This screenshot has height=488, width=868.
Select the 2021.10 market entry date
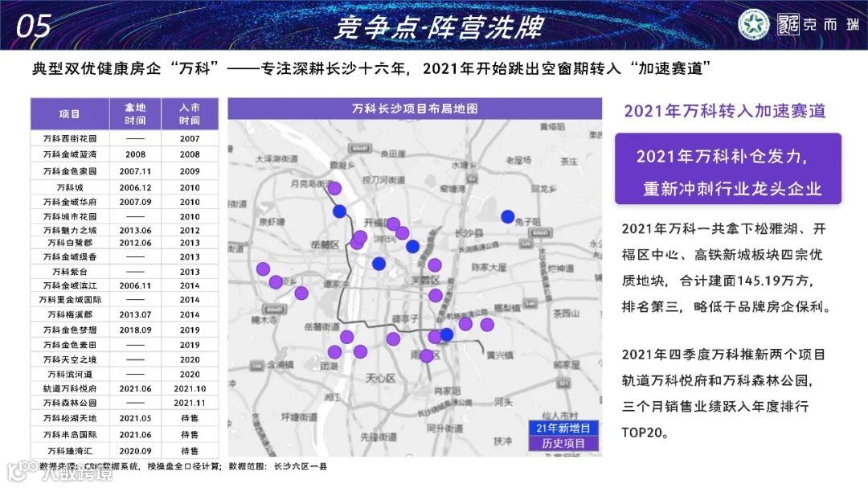click(190, 388)
